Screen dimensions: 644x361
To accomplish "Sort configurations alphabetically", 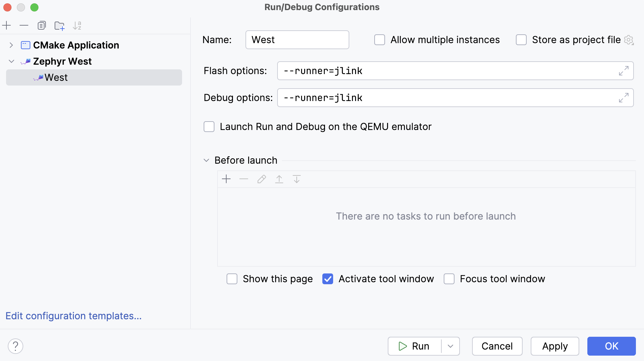I will pos(77,25).
